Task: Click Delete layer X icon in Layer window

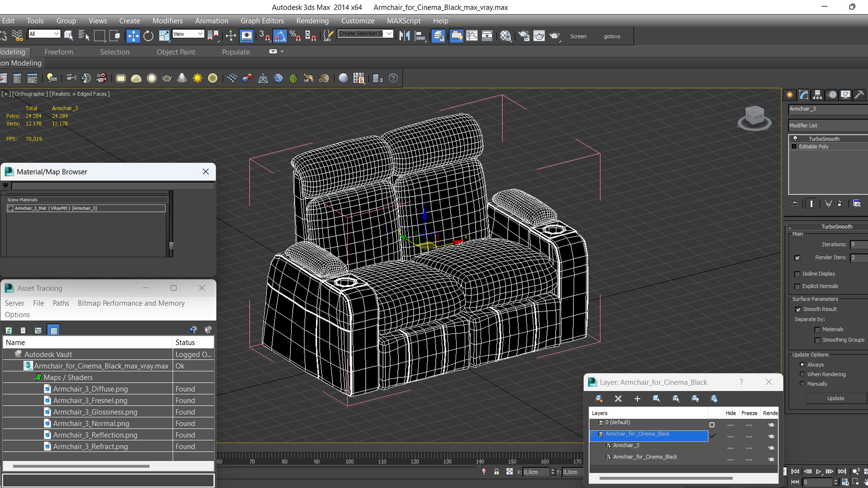Action: [618, 399]
